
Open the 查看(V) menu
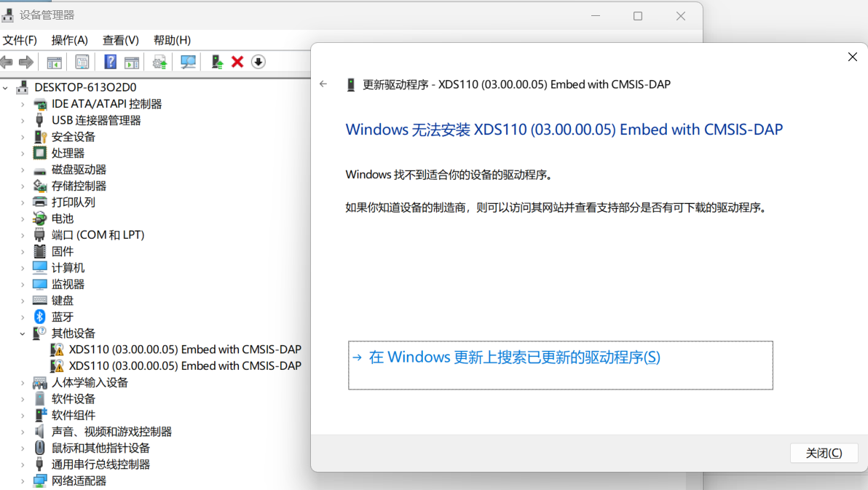point(121,40)
